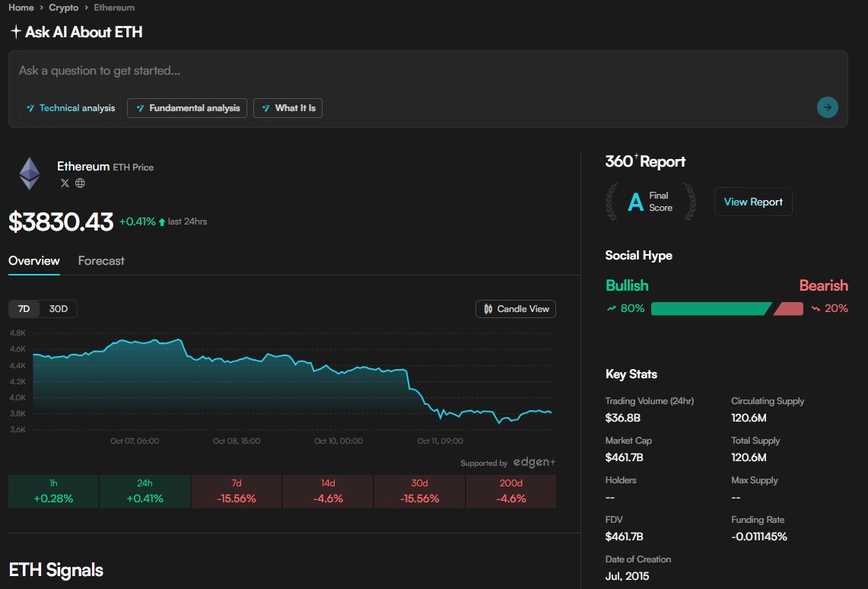Viewport: 868px width, 589px height.
Task: Click the green up-arrow icon beside +0.41%
Action: pos(161,221)
